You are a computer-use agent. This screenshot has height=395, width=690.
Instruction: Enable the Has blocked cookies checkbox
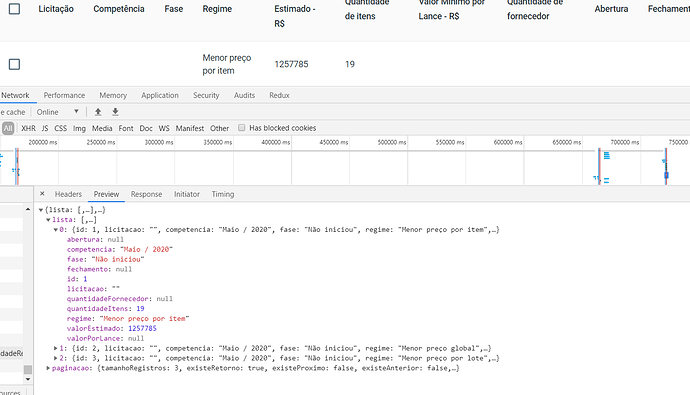[242, 128]
